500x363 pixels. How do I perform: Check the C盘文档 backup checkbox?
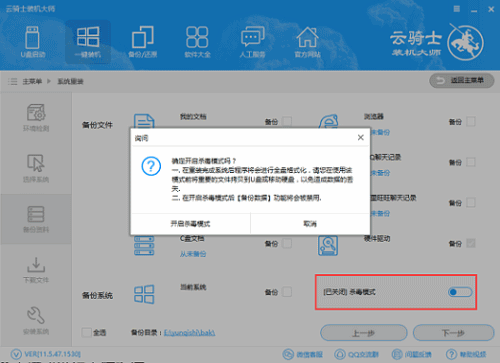point(287,243)
